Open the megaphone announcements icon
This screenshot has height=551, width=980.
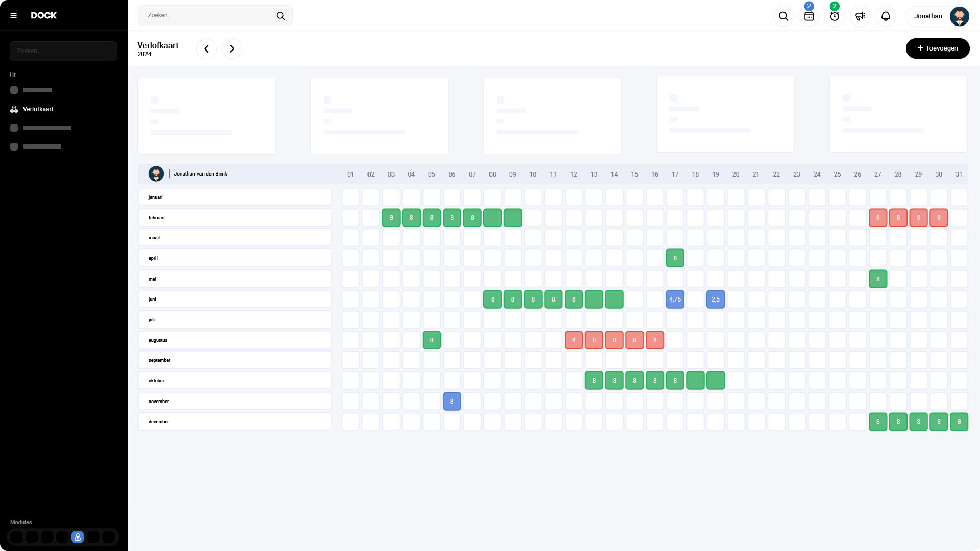860,16
